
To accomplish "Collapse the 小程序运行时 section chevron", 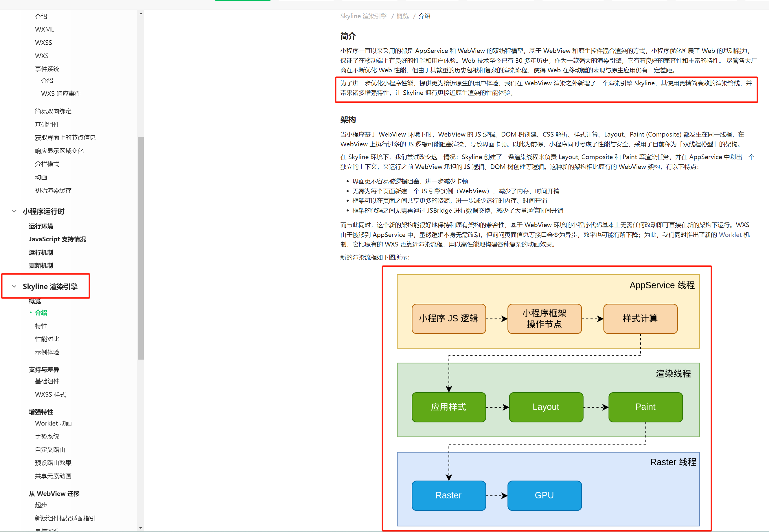I will point(14,211).
